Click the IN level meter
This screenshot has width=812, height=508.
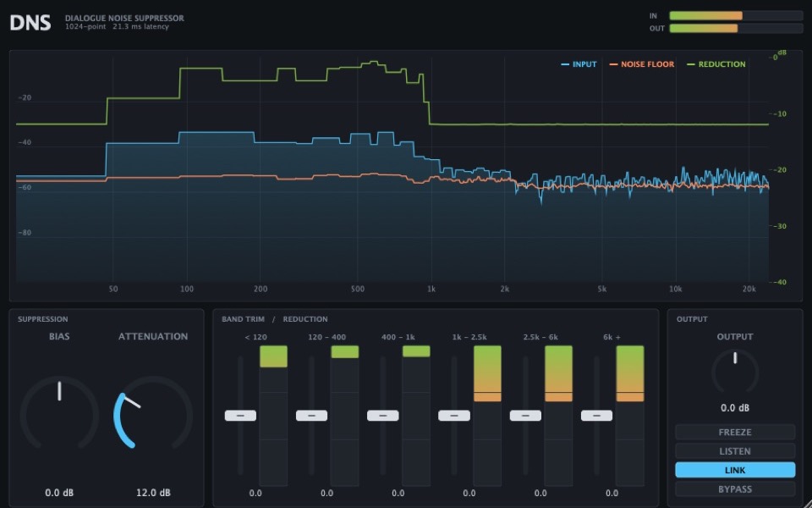pos(736,15)
